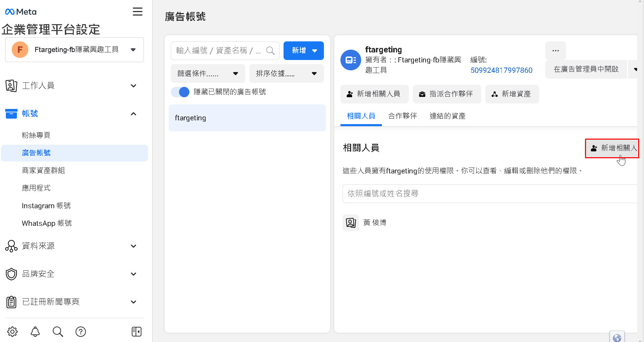Collapse sidebar panel icon
This screenshot has height=342, width=644.
pyautogui.click(x=137, y=332)
